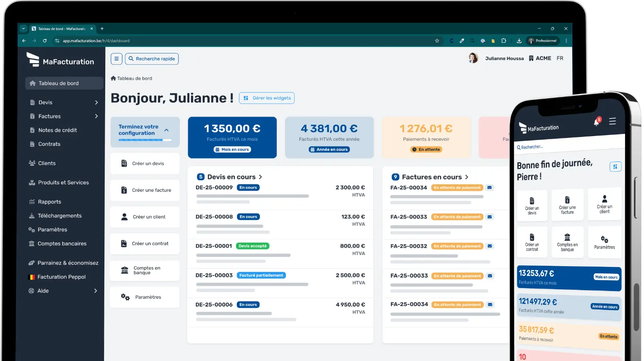
Task: Expand the Devis submenu chevron in the sidebar
Action: pos(96,103)
